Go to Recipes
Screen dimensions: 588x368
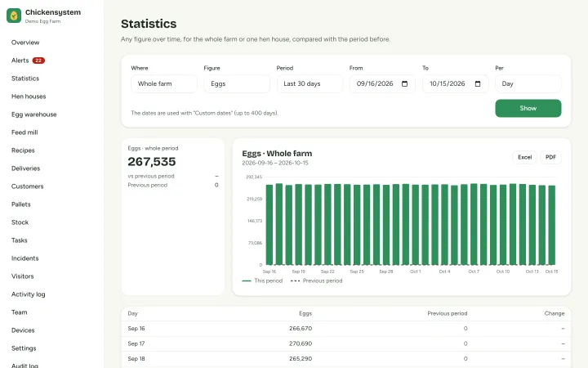click(23, 150)
